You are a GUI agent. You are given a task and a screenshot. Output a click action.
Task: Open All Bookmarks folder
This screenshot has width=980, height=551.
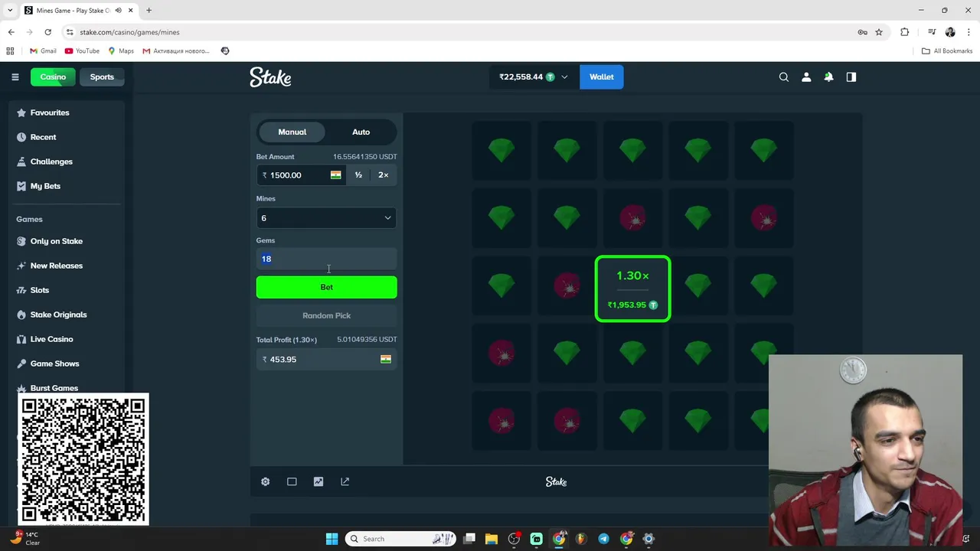click(947, 51)
